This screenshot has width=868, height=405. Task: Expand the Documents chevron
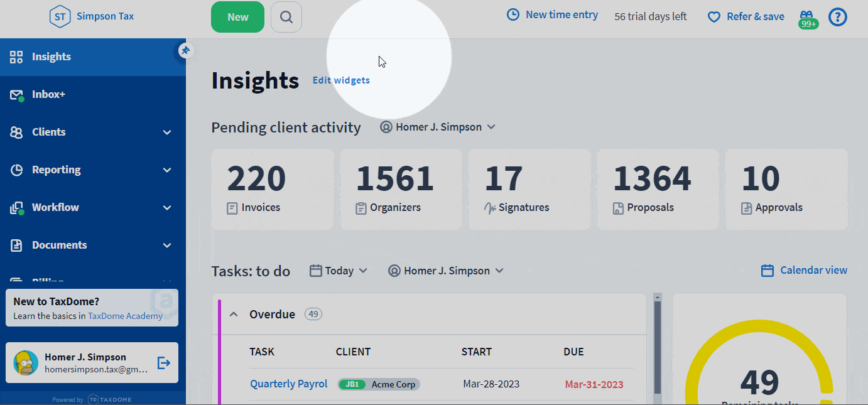[x=167, y=246]
